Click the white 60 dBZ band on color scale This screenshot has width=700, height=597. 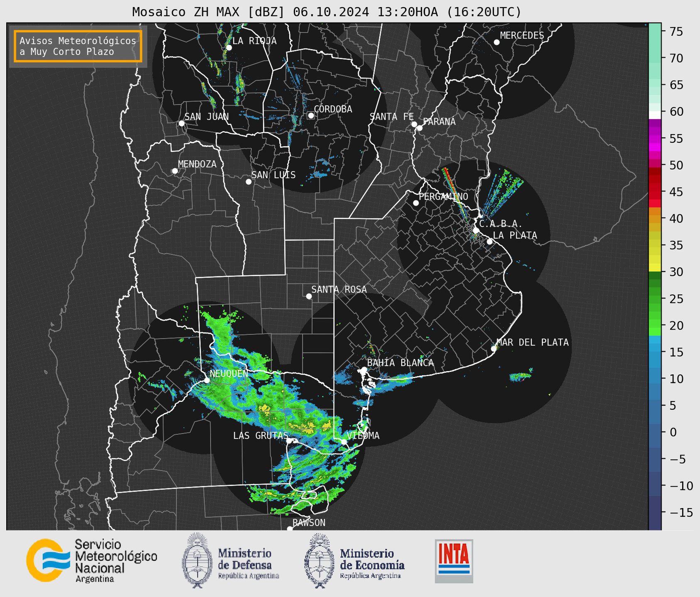pyautogui.click(x=655, y=115)
